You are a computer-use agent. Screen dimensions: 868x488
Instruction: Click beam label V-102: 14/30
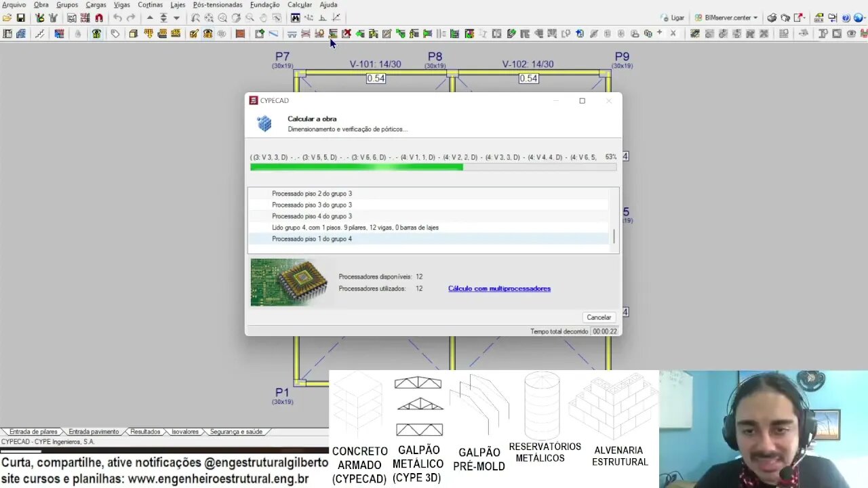[528, 64]
